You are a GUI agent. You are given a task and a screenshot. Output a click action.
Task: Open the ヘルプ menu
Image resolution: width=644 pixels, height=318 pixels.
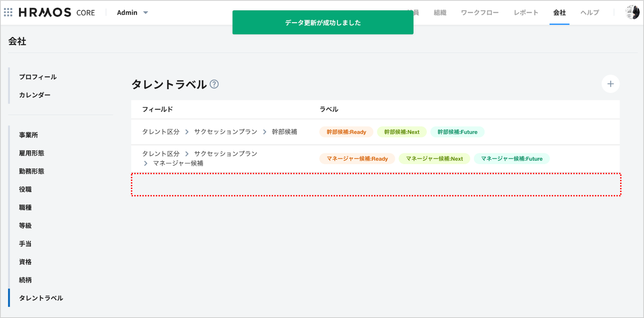pos(589,13)
